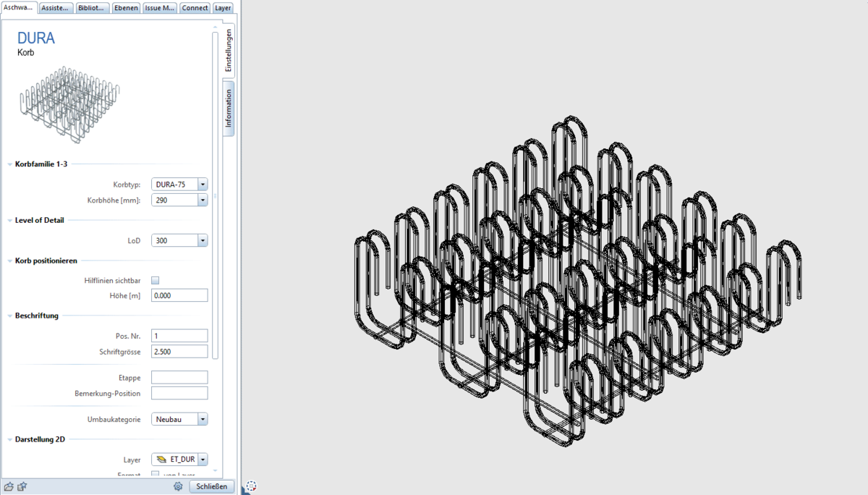Click the layer icon in the Layer combo

click(x=161, y=460)
